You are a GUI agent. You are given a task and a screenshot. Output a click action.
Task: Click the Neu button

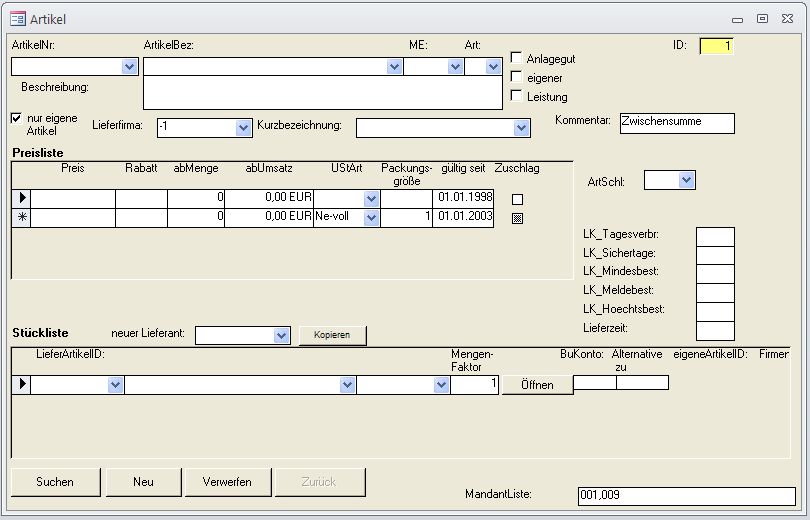pos(144,482)
